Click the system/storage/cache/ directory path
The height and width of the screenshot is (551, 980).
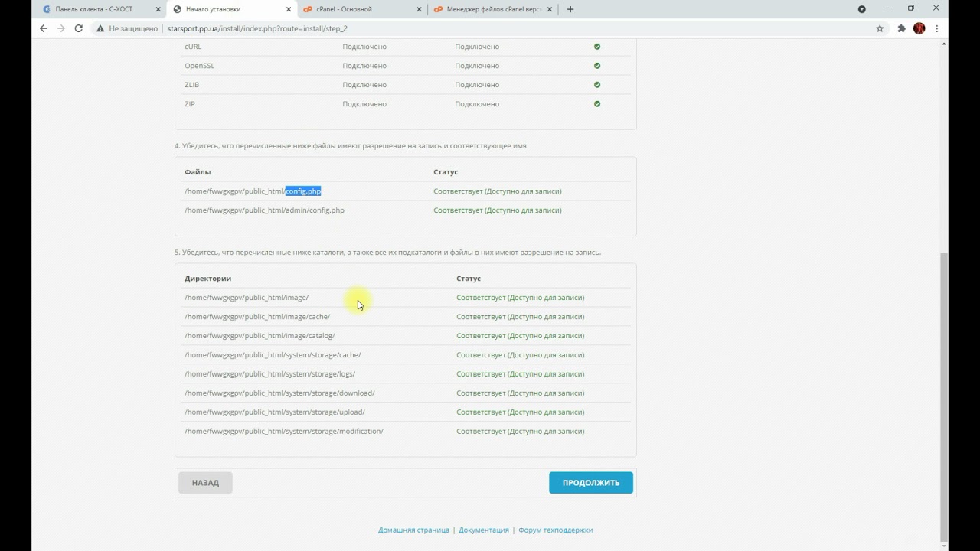(x=273, y=355)
